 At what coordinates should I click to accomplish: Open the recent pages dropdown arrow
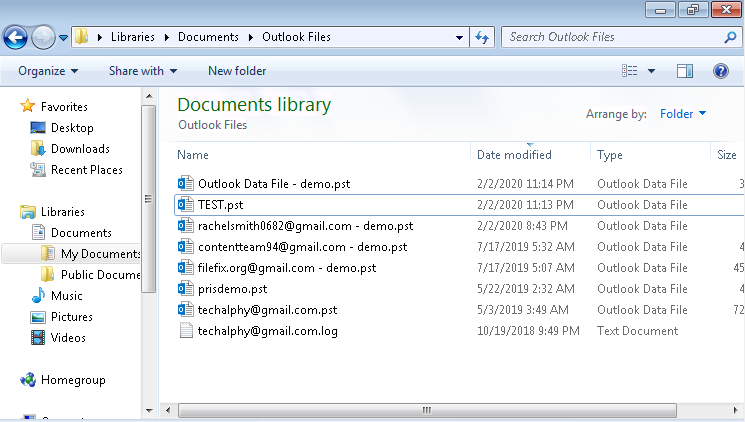click(63, 37)
